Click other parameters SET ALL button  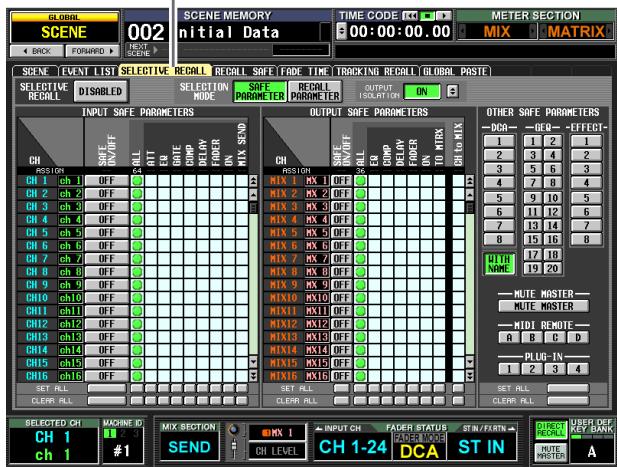click(x=568, y=388)
